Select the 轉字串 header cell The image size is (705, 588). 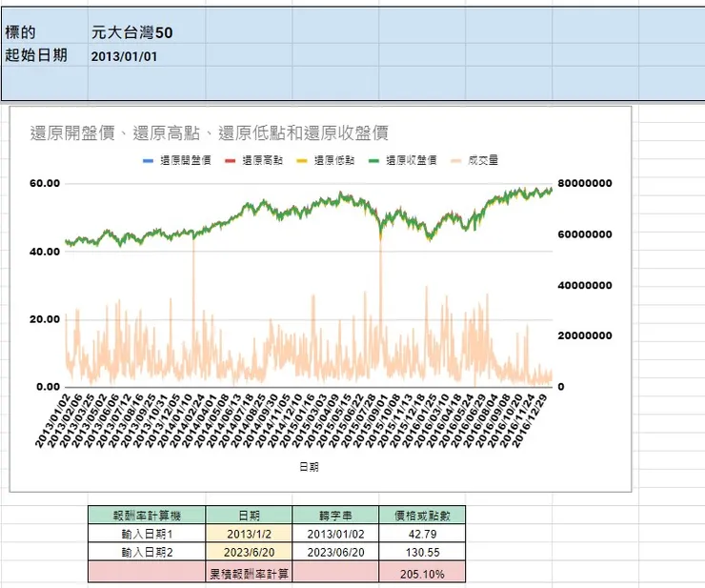(335, 516)
